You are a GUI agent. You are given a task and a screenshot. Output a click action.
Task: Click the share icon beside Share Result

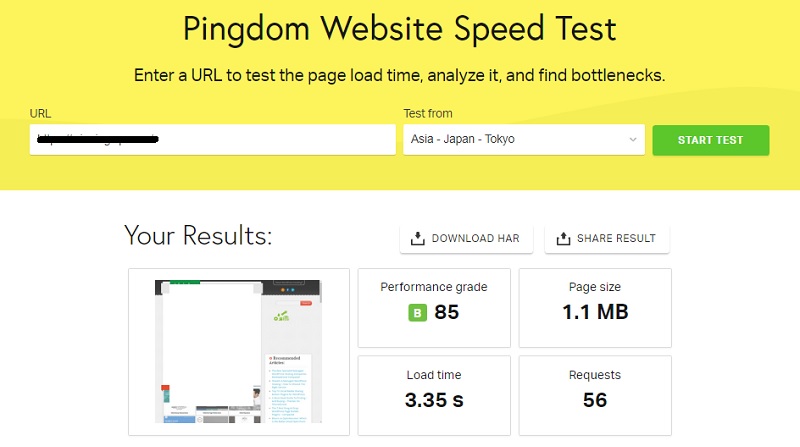(563, 238)
